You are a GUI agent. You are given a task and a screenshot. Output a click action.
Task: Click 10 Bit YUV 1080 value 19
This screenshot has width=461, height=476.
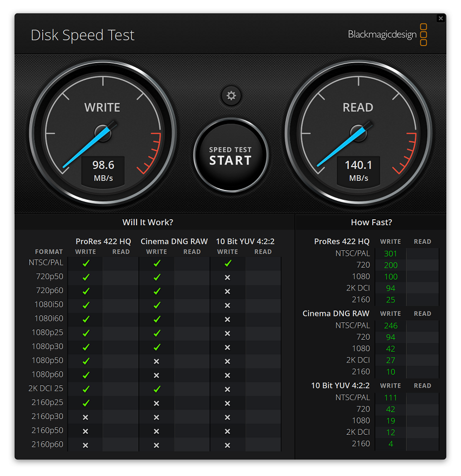click(x=390, y=421)
